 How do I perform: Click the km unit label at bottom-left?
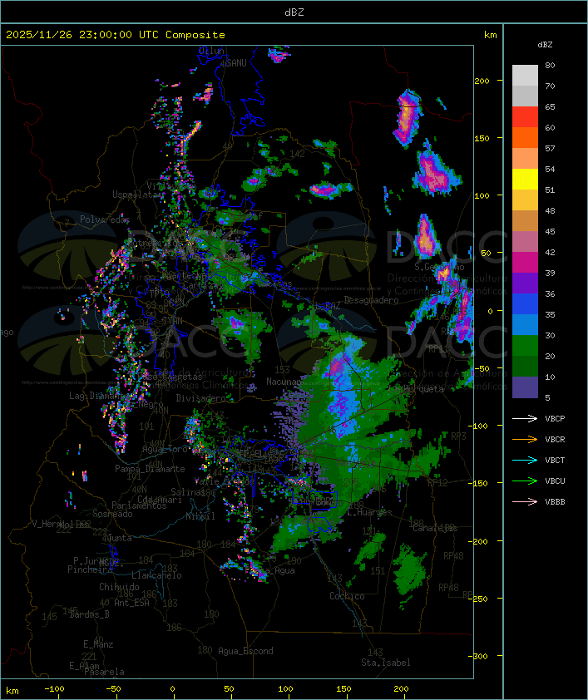coord(12,691)
